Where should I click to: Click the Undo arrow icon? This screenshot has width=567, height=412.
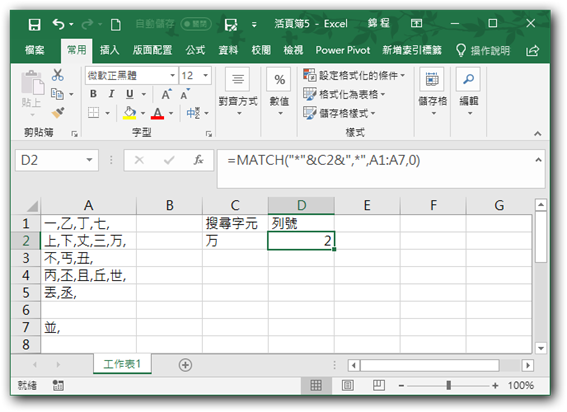tap(58, 24)
